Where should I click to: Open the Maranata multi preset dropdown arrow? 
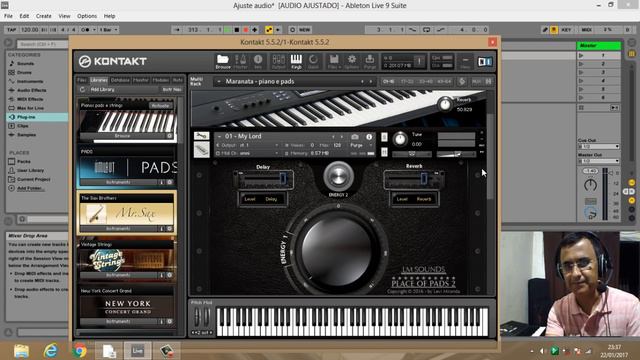219,82
